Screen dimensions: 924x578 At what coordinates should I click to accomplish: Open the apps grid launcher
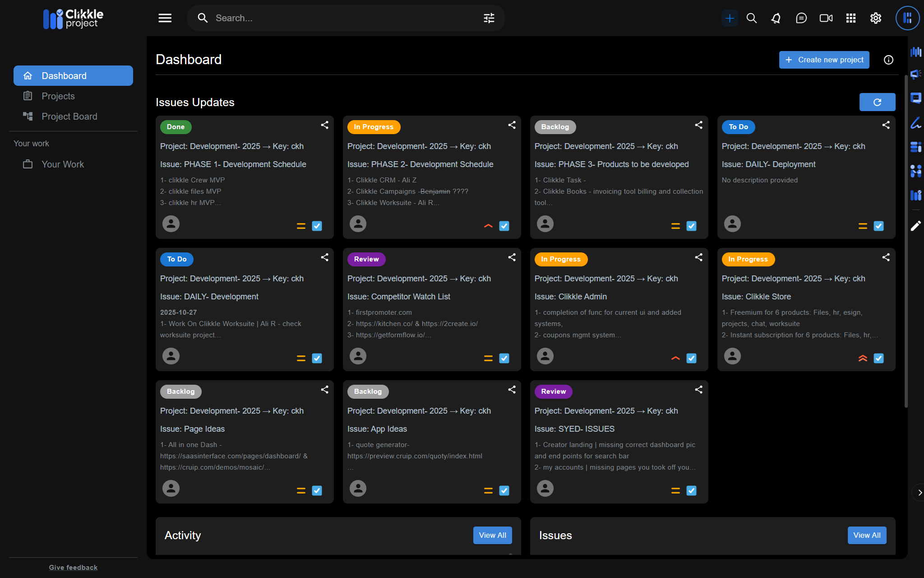coord(850,18)
